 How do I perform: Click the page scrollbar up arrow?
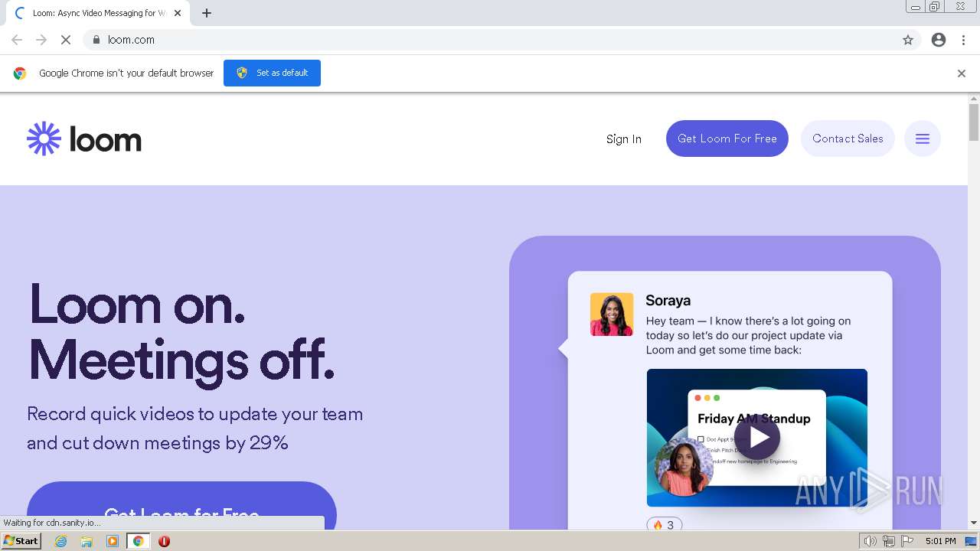click(974, 99)
